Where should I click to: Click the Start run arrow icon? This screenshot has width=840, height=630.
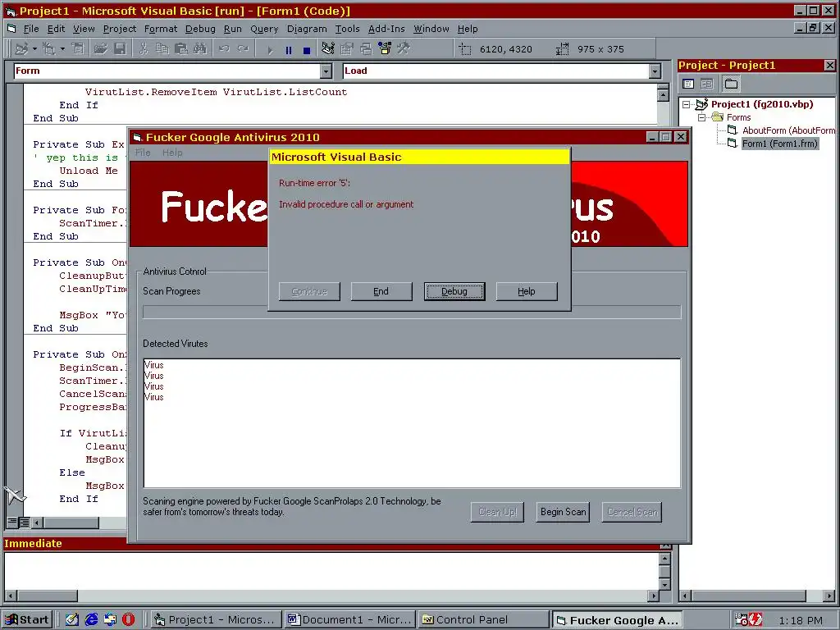(270, 50)
